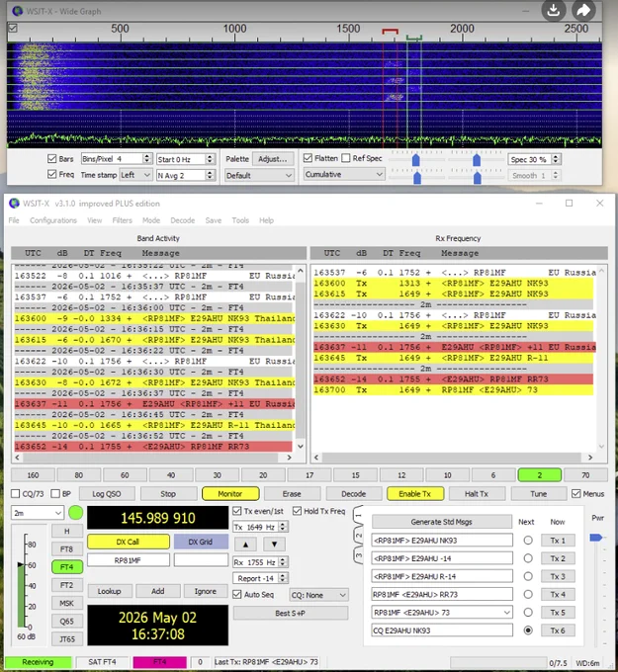Select the 20 meter band button
The width and height of the screenshot is (618, 672).
[x=263, y=475]
